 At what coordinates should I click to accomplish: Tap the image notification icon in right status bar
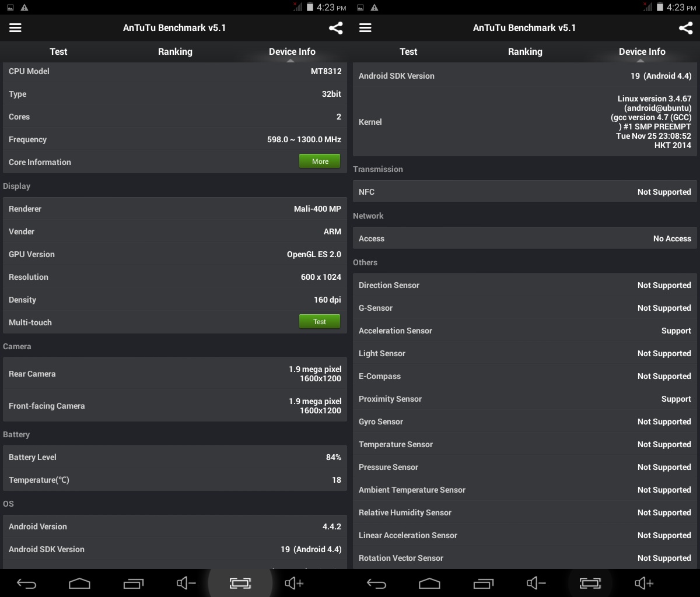tap(360, 8)
